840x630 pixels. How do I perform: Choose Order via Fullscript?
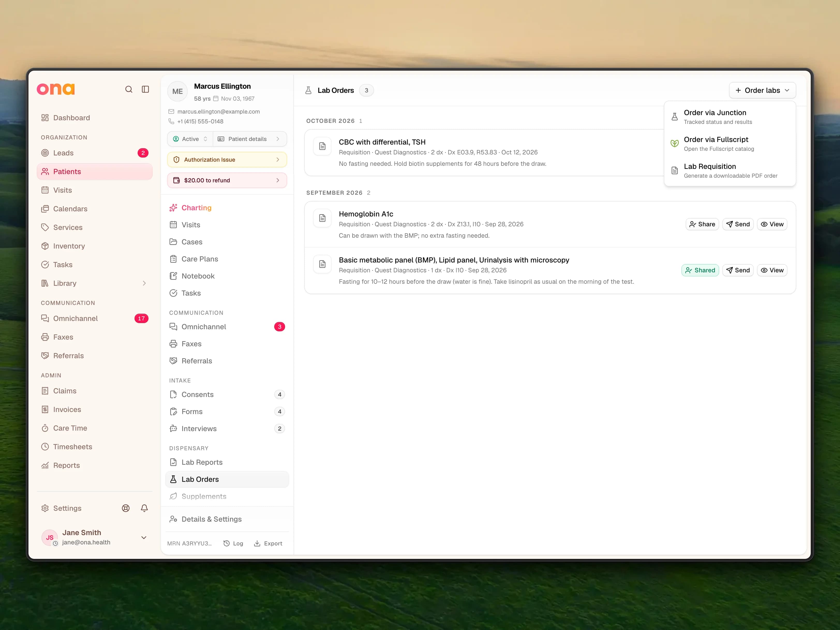(730, 144)
